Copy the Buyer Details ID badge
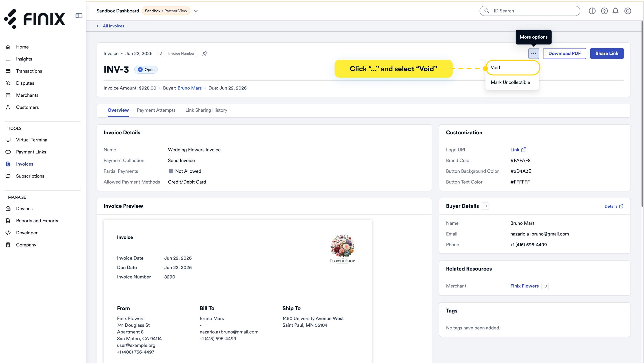 tap(485, 206)
